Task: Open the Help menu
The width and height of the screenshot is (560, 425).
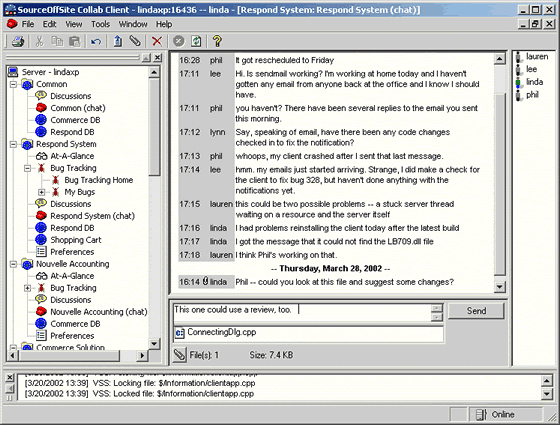Action: (164, 24)
